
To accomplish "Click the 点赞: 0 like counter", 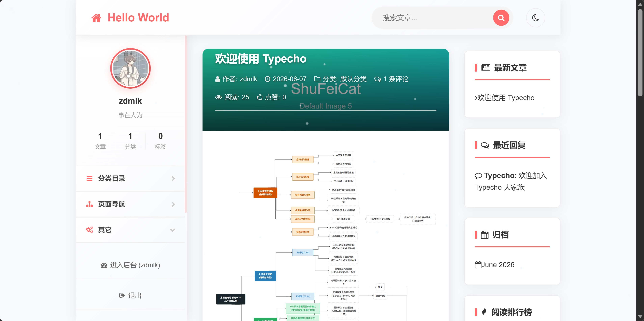I will (275, 97).
